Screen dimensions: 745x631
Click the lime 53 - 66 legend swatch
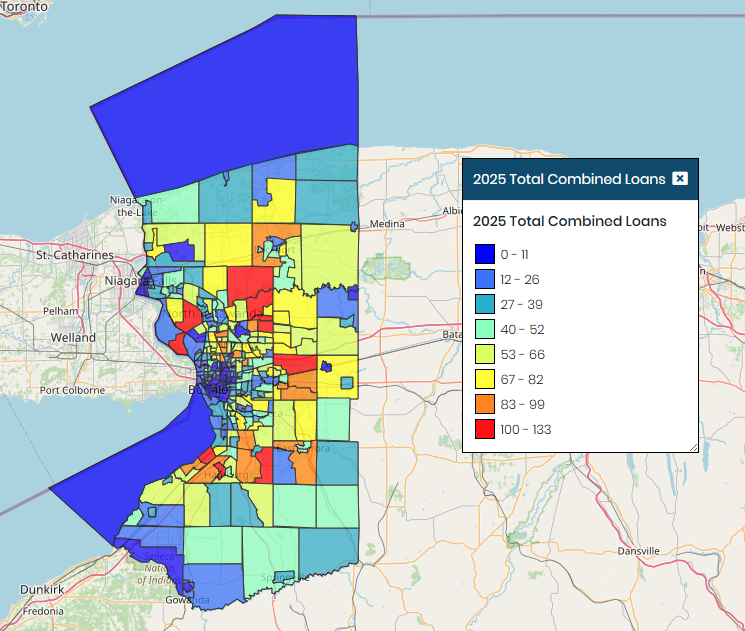coord(485,354)
